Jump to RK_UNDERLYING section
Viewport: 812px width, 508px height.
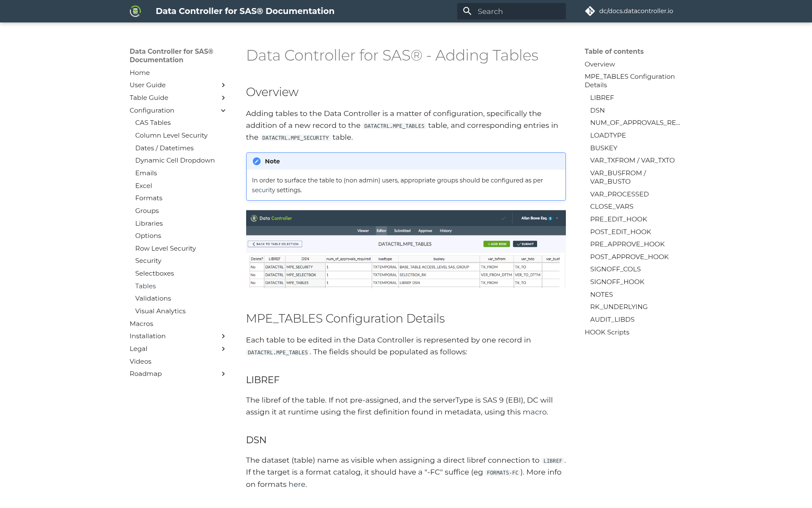619,307
